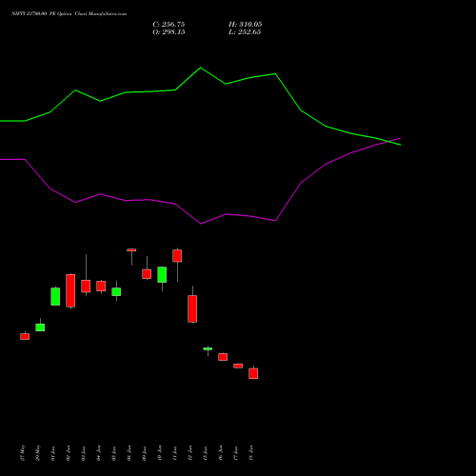Select the large red candlestick for 12 Jun
The width and height of the screenshot is (476, 476).
click(192, 308)
